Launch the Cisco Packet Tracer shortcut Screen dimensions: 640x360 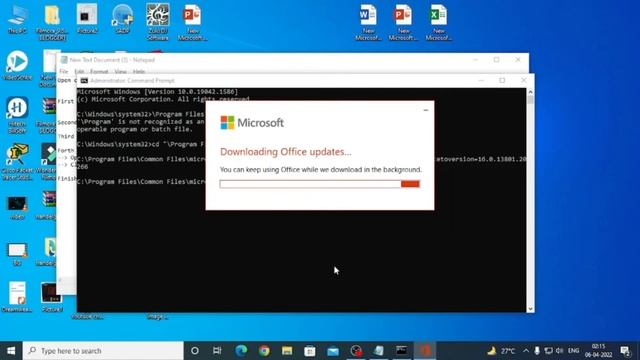point(17,162)
